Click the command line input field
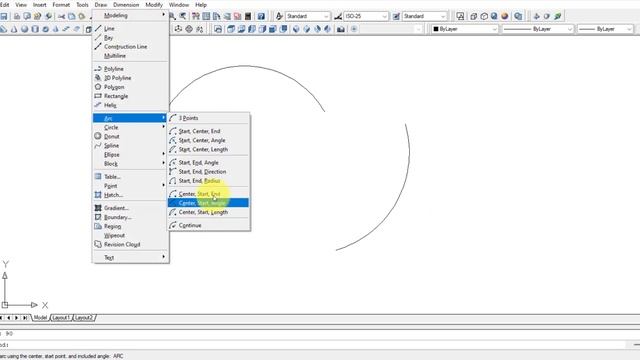 (314, 345)
